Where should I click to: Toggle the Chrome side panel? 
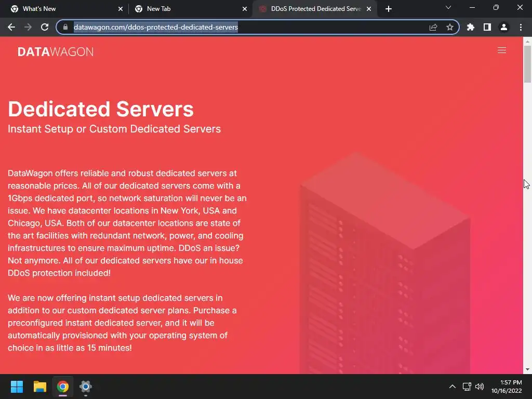point(487,27)
